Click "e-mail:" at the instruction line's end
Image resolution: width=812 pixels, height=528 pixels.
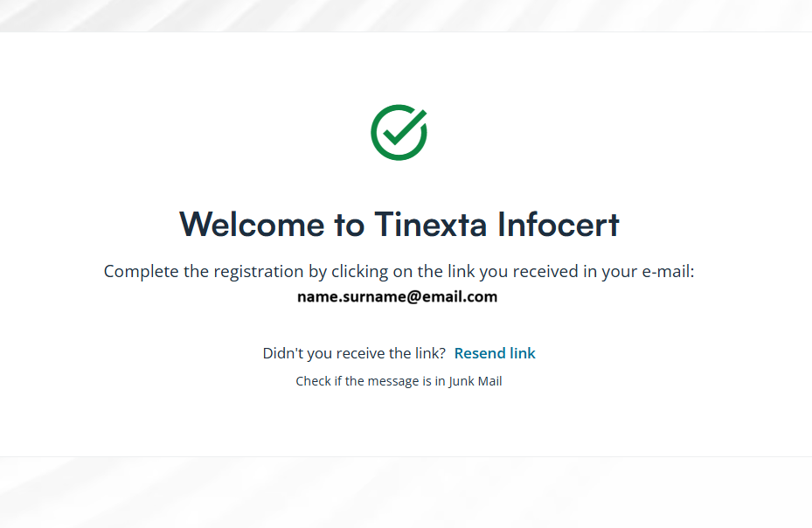pos(666,271)
